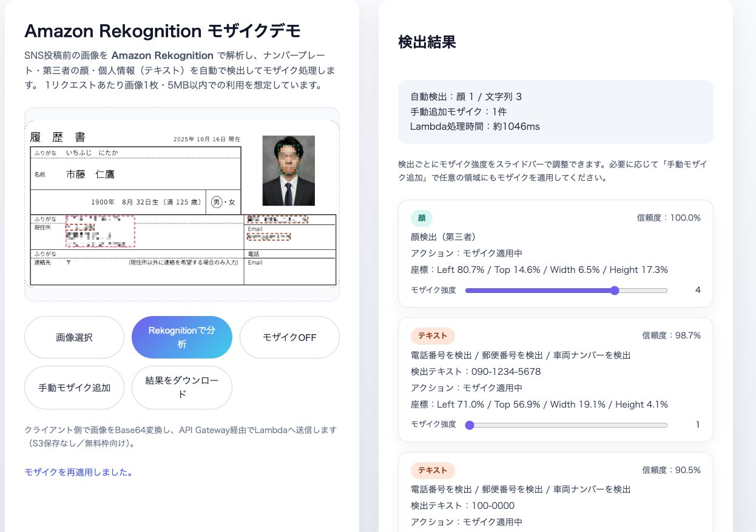
Task: Click 手動モザイク追加 to add manual mosaic
Action: 74,388
